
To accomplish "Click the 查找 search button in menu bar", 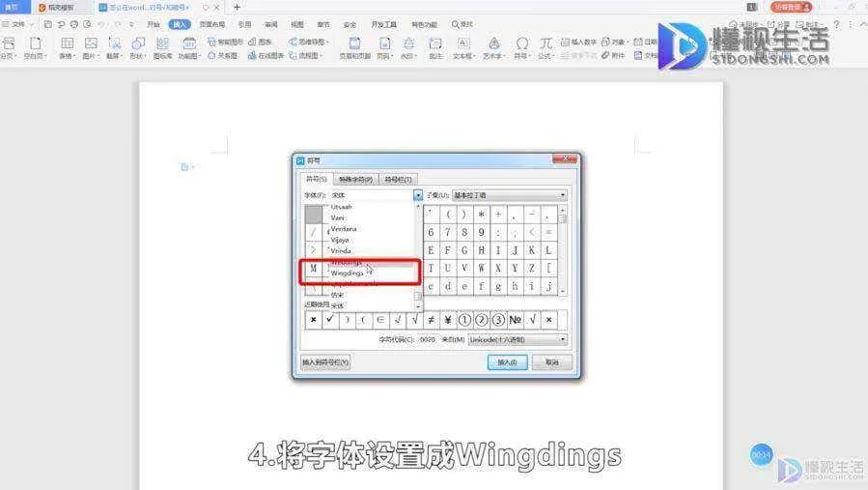I will [x=462, y=24].
